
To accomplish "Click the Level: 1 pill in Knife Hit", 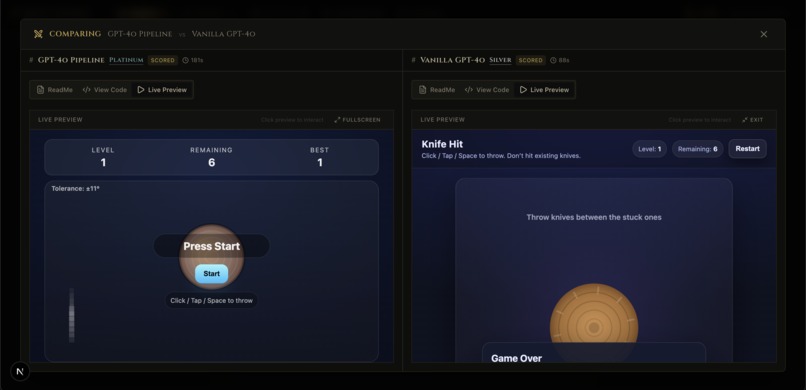I will pyautogui.click(x=650, y=149).
